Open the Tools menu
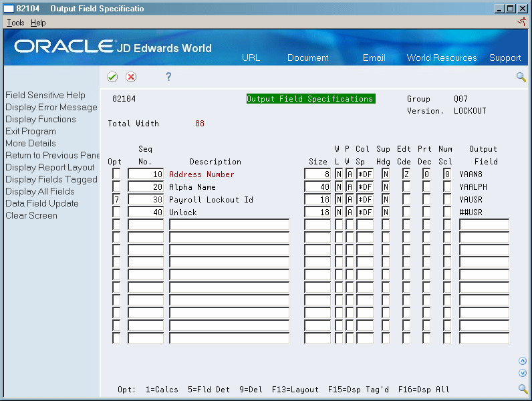The image size is (532, 401). tap(15, 23)
